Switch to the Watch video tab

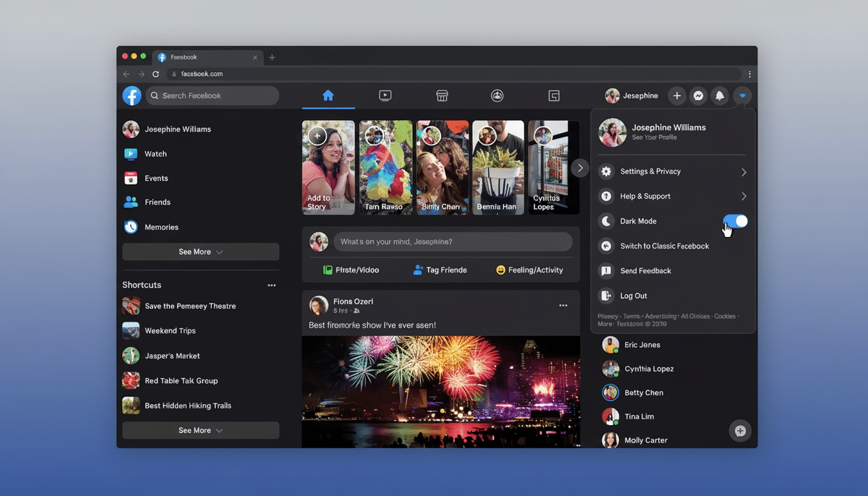click(x=386, y=95)
